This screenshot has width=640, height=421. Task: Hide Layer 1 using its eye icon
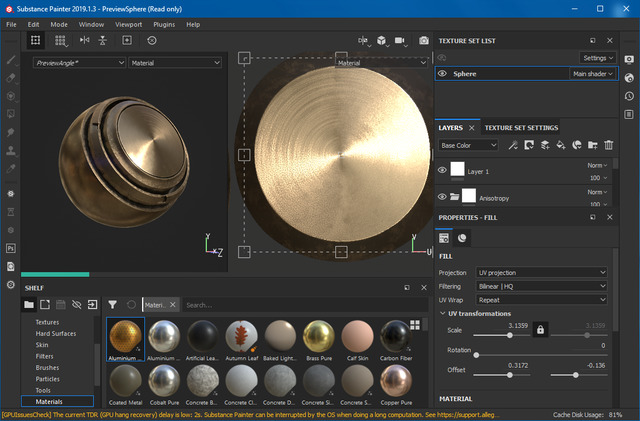442,170
